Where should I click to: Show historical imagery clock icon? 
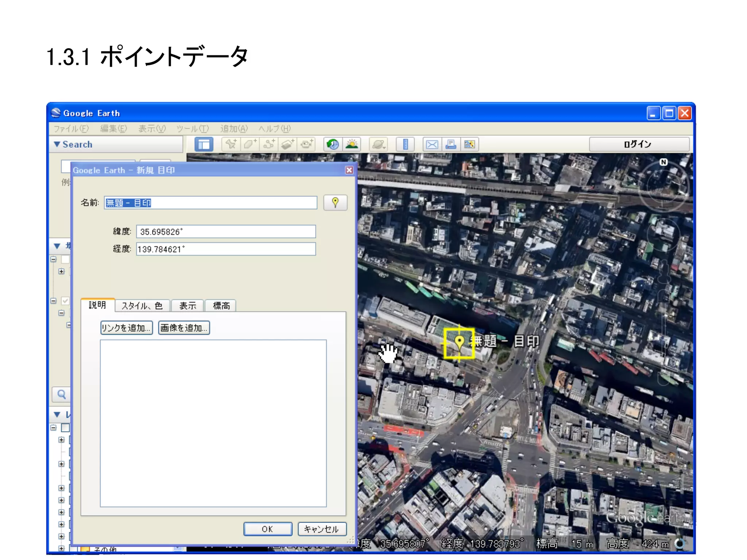click(x=333, y=144)
